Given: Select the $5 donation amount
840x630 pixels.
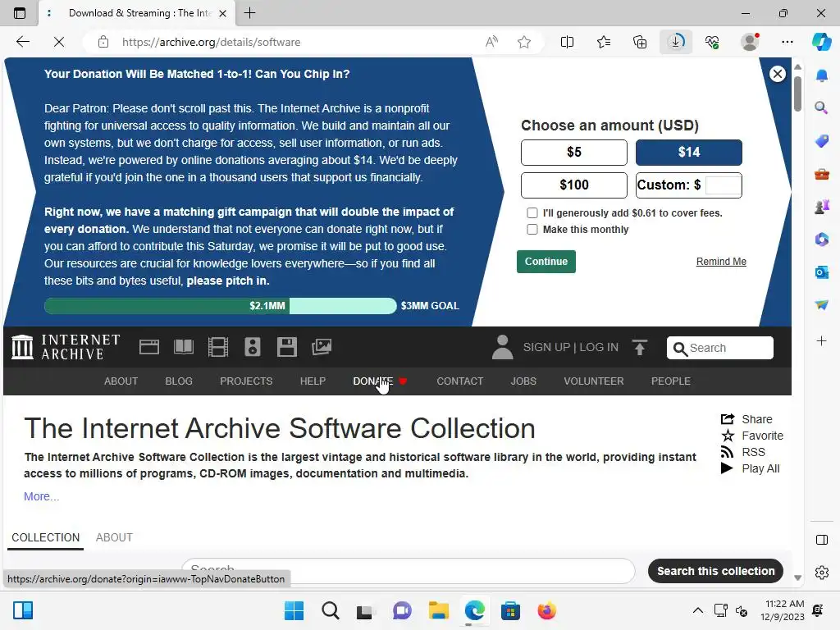Looking at the screenshot, I should [573, 152].
